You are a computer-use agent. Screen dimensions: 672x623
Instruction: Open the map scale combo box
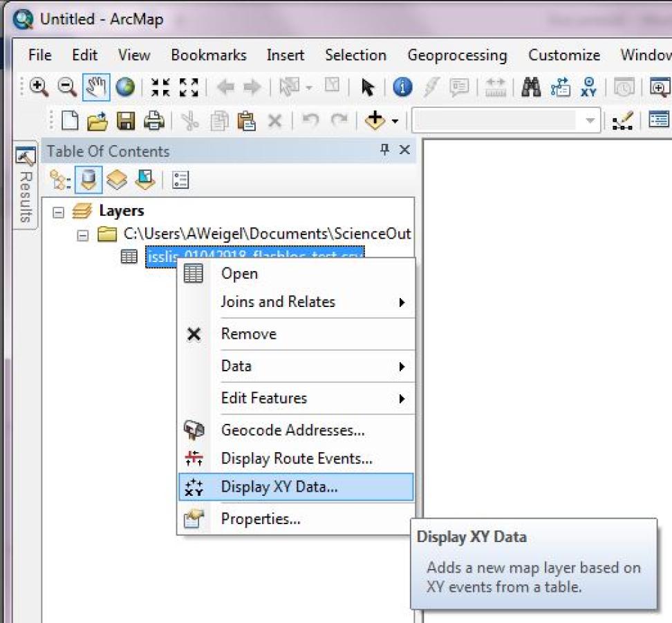(x=505, y=120)
